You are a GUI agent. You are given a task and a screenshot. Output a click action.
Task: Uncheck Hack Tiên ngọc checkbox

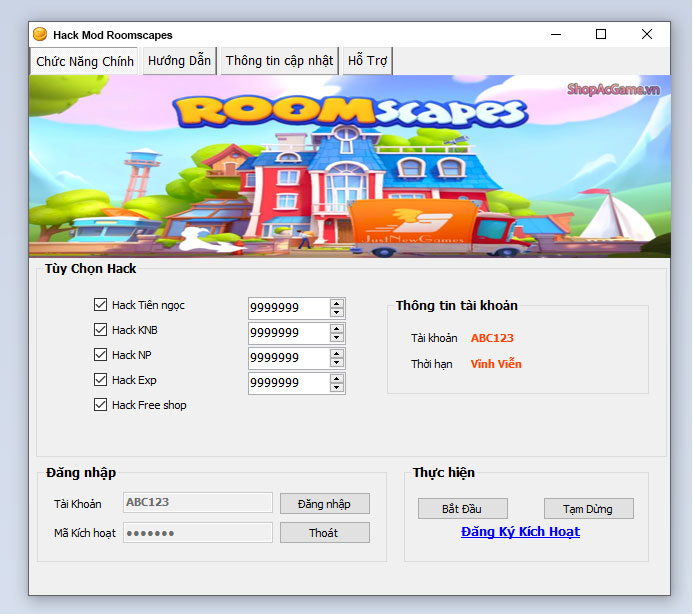point(100,305)
